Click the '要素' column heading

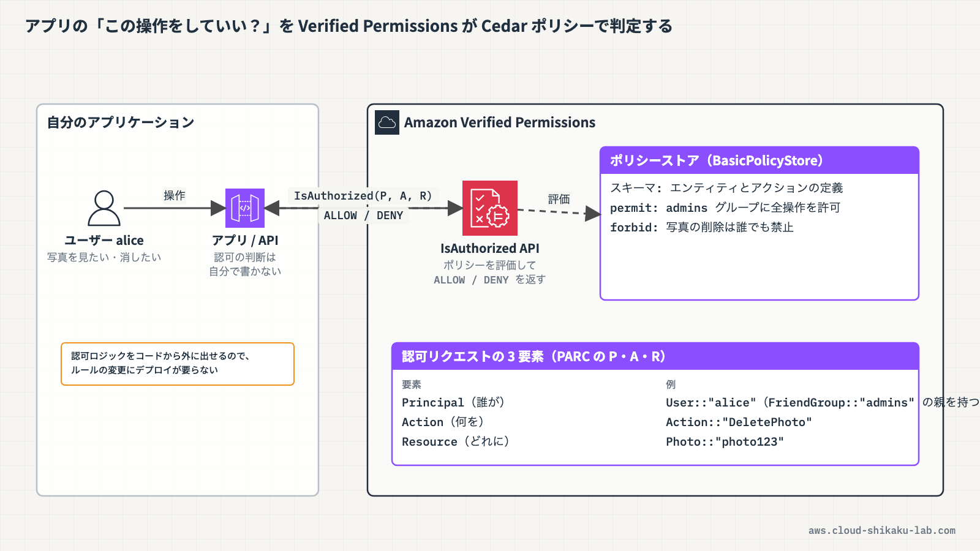click(x=412, y=384)
